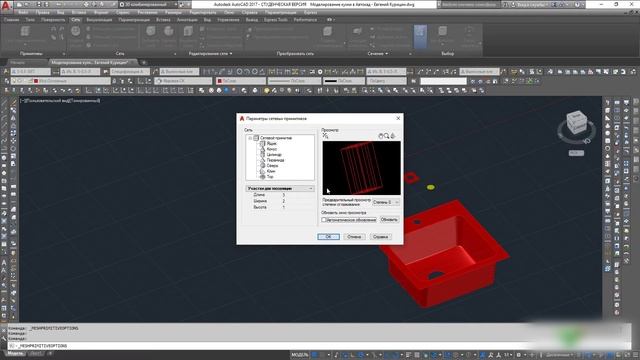Click the Примитивы panel dialog launcher arrow
This screenshot has width=640, height=360.
tap(64, 54)
